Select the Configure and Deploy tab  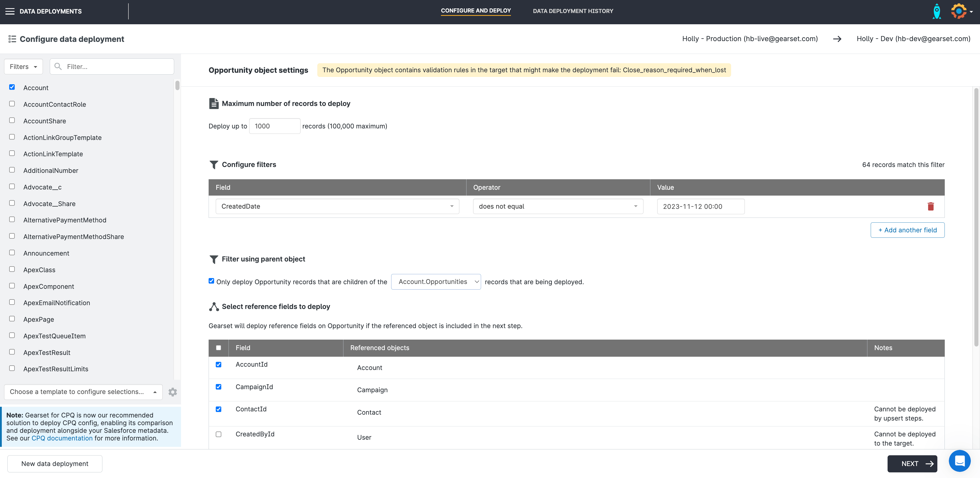click(475, 11)
